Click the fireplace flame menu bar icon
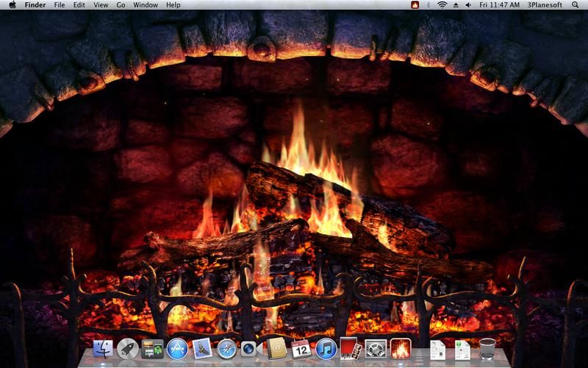The height and width of the screenshot is (368, 588). click(415, 5)
